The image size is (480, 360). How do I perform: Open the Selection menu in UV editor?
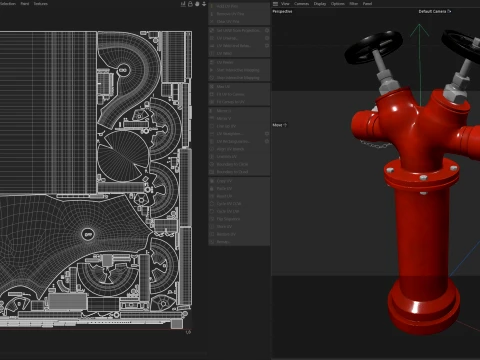[x=8, y=4]
